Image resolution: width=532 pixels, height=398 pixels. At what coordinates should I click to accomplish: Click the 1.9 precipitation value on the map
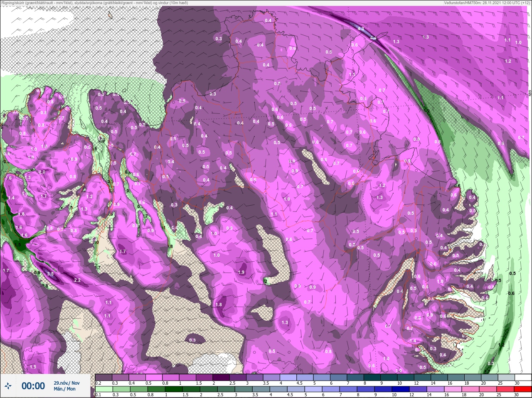[241, 272]
